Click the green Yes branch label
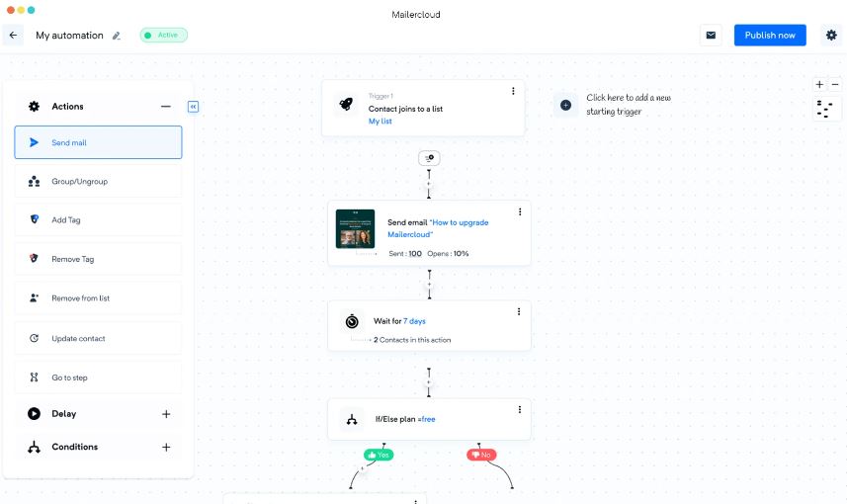This screenshot has width=847, height=504. [x=379, y=455]
